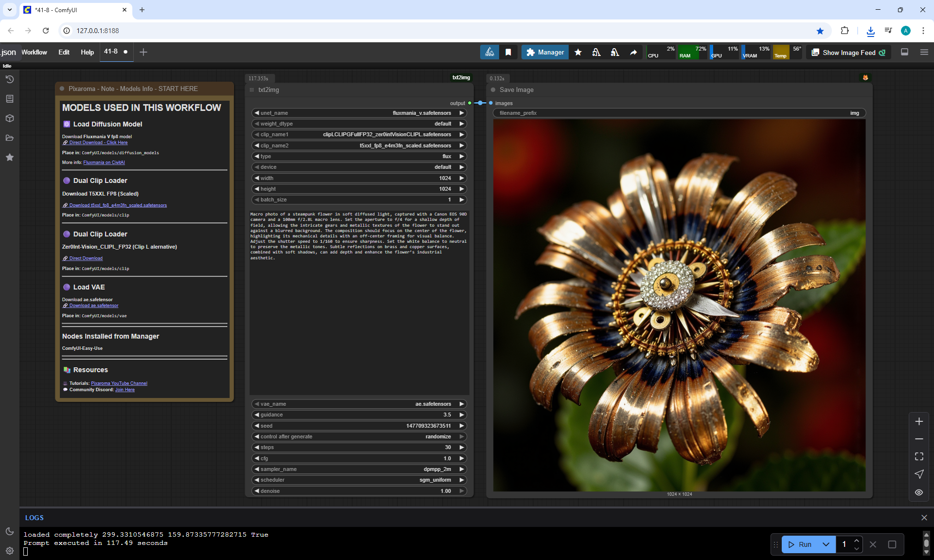Click the share arrow icon near Manager
The width and height of the screenshot is (934, 560).
coord(633,53)
